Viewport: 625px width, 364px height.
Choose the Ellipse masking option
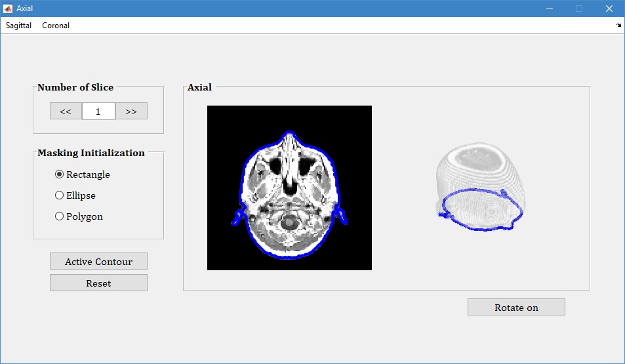60,195
